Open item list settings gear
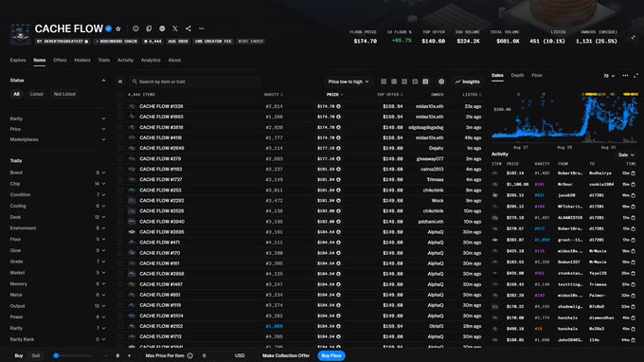Screen dimensions: 644x362 (441, 81)
